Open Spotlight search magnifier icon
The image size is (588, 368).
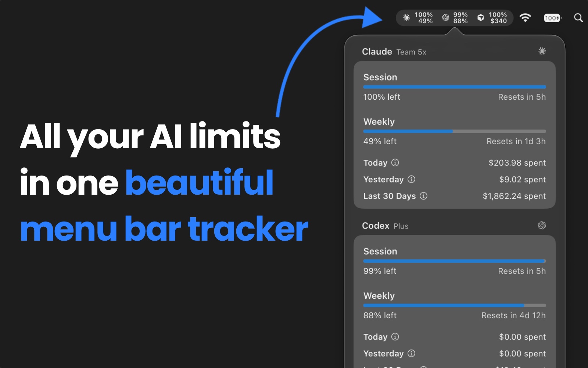tap(578, 17)
